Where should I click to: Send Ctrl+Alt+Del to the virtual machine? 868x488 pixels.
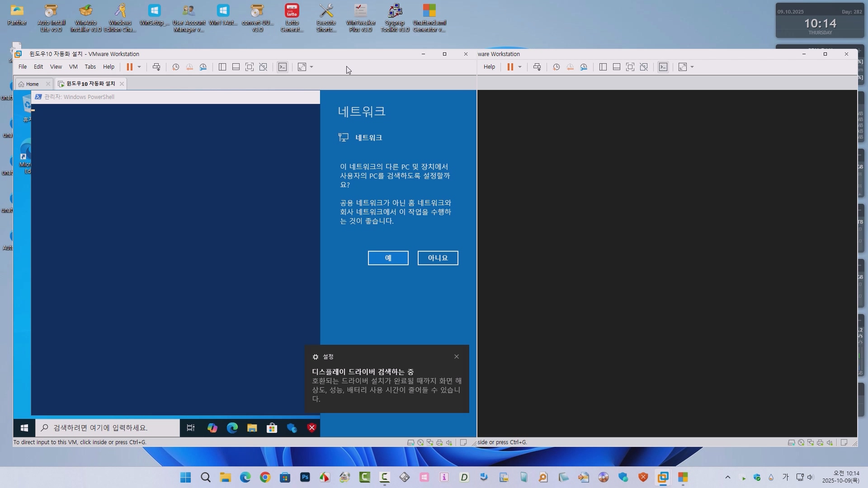(x=156, y=67)
